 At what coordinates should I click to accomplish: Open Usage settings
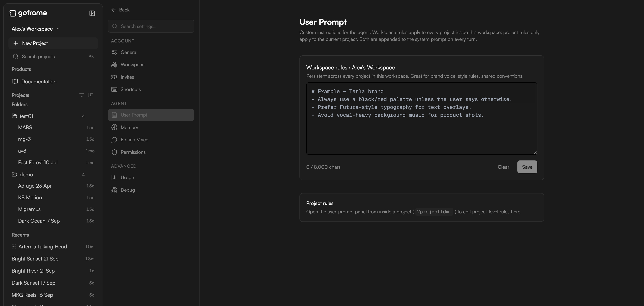[151, 178]
